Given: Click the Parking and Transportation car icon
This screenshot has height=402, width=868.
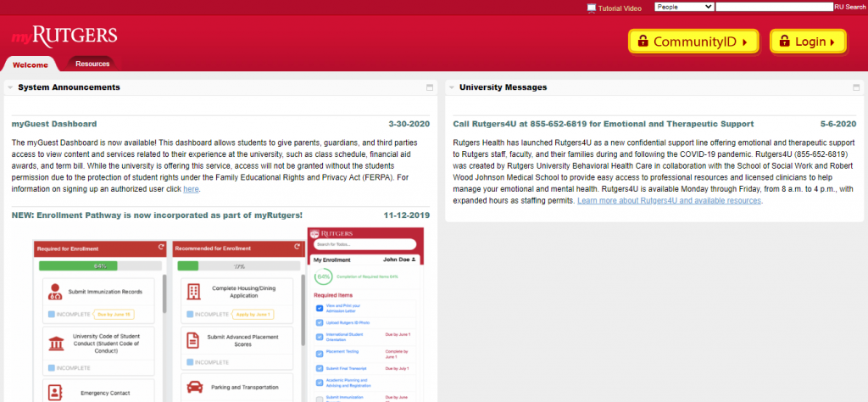Looking at the screenshot, I should pyautogui.click(x=194, y=387).
